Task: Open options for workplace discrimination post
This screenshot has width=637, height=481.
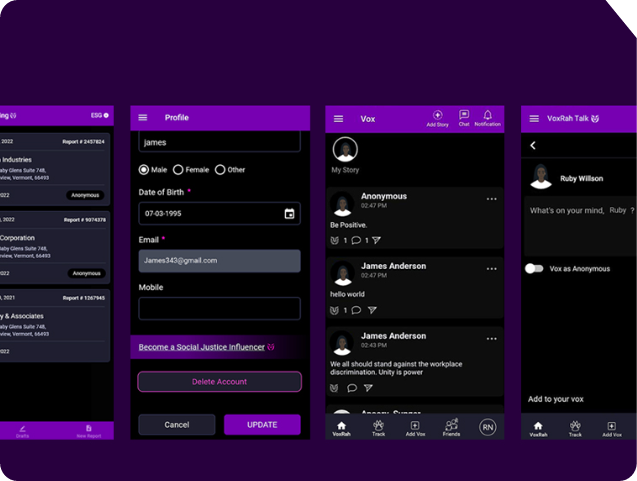Action: pyautogui.click(x=492, y=339)
